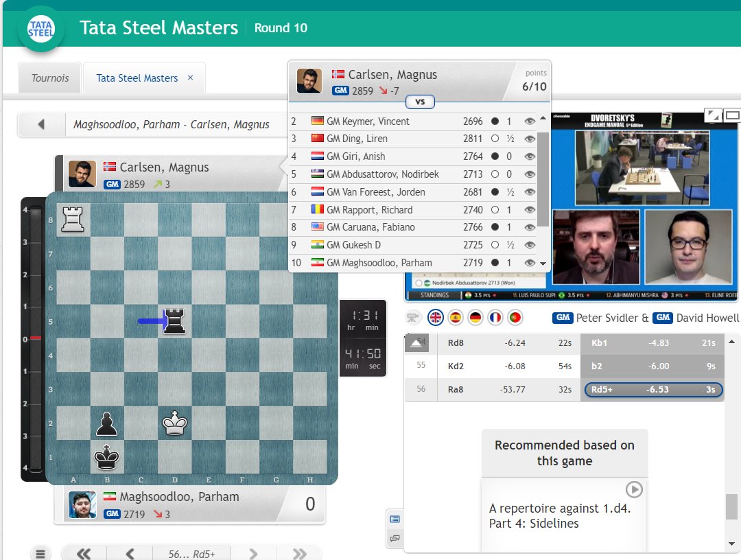Click down arrow of opponents list scrollbar
741x560 pixels.
pyautogui.click(x=543, y=264)
